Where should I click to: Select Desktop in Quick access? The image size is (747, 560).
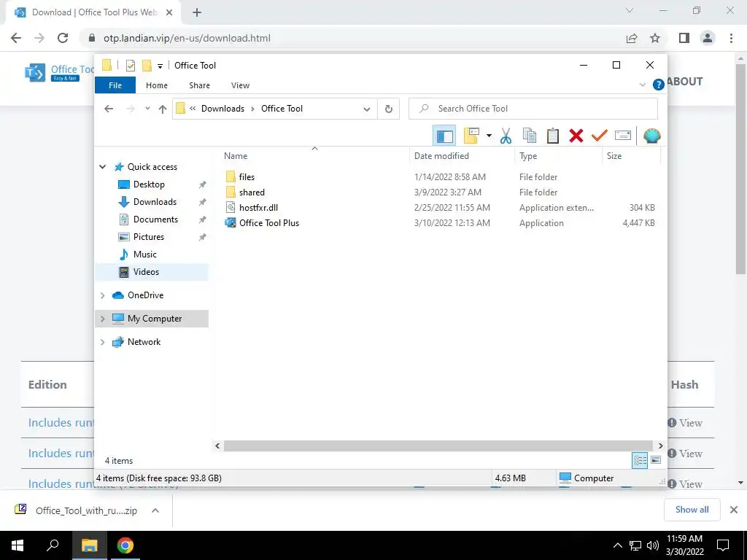click(x=149, y=184)
